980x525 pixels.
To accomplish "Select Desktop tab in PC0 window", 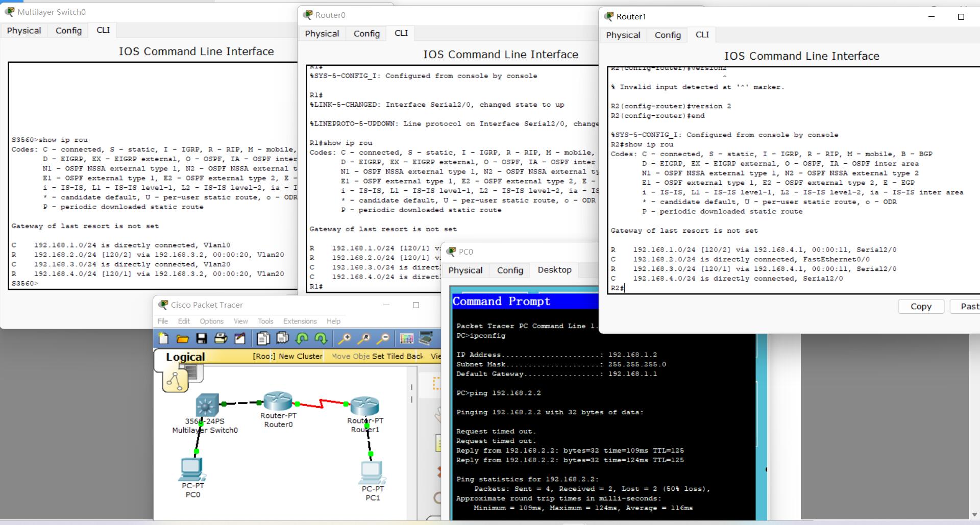I will click(554, 270).
